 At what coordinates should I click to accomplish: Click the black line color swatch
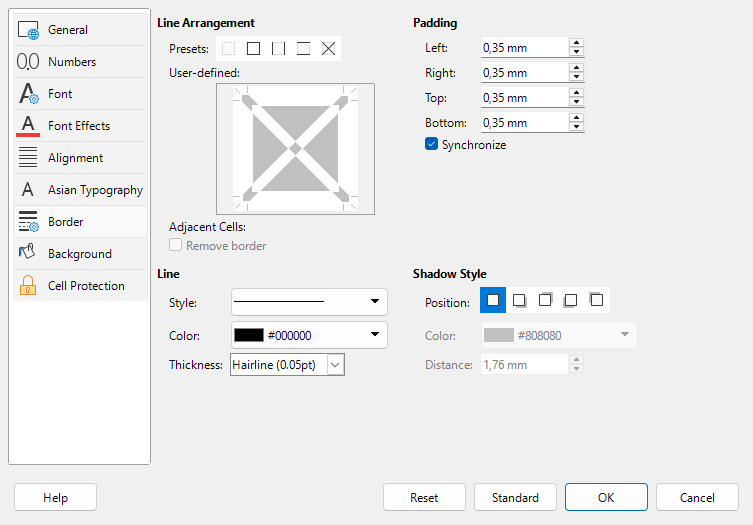coord(249,335)
